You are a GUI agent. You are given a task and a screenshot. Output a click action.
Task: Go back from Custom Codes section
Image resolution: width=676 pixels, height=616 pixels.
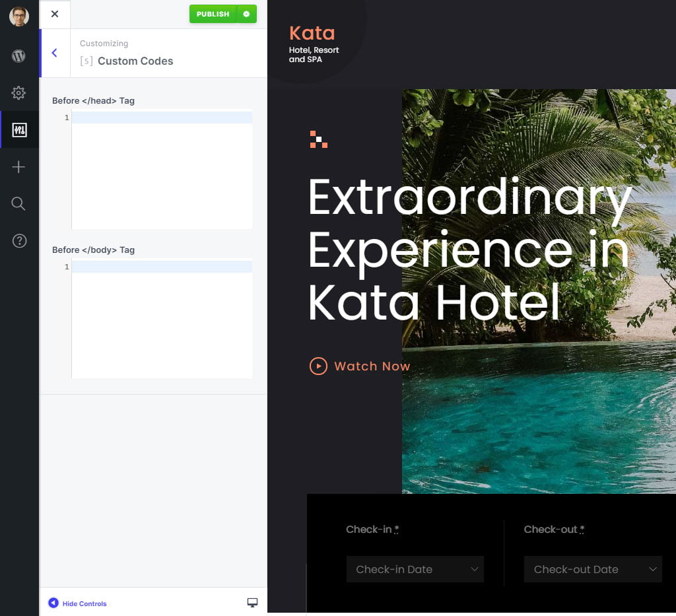[x=54, y=53]
